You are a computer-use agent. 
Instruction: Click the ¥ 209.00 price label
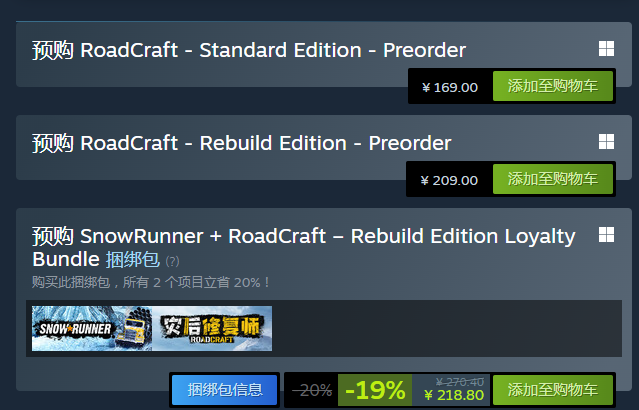449,180
